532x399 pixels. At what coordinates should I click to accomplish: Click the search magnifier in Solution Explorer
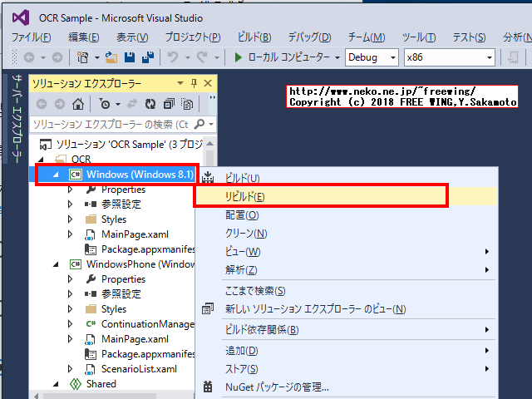199,124
